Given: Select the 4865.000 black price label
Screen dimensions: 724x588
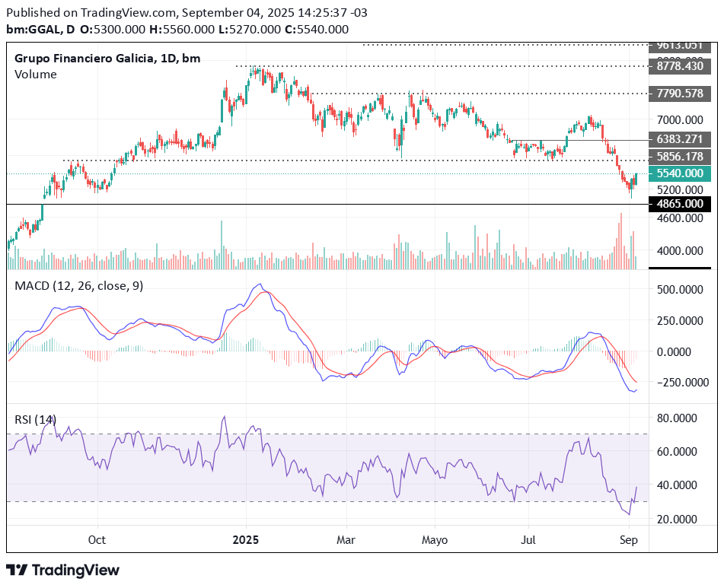Looking at the screenshot, I should coord(680,204).
